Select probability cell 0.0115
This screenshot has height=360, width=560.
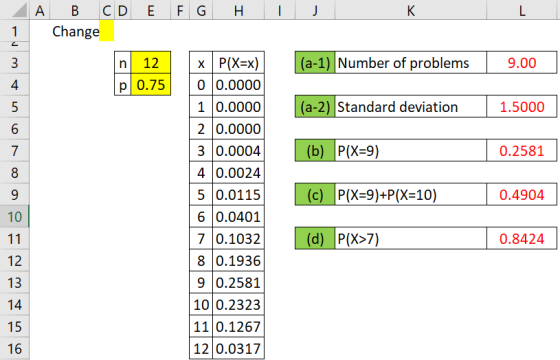coord(239,195)
